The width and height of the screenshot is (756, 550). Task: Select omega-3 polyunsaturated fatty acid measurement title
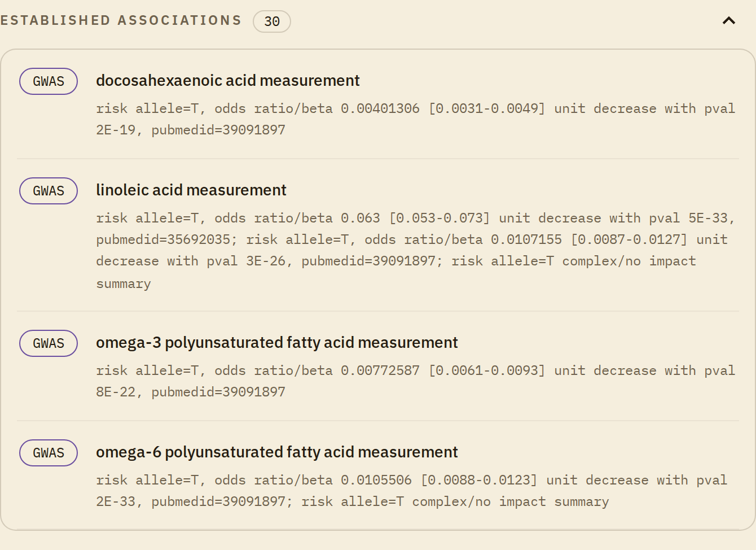pos(277,343)
